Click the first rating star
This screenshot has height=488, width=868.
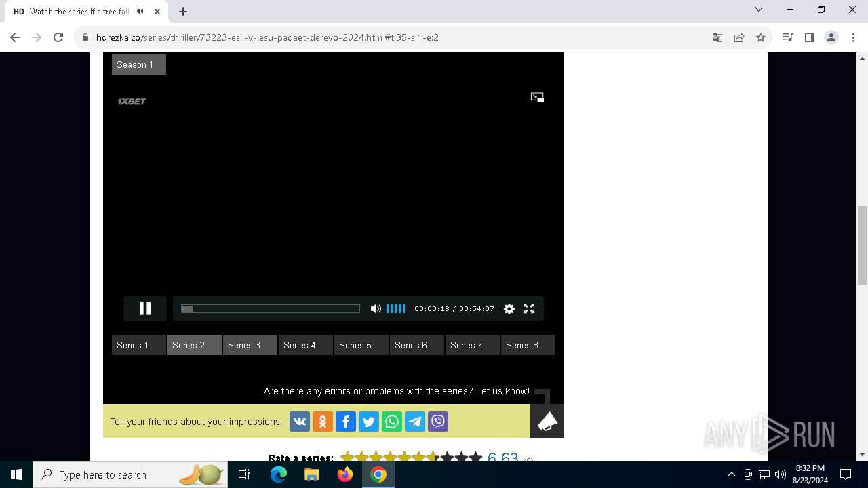point(348,457)
